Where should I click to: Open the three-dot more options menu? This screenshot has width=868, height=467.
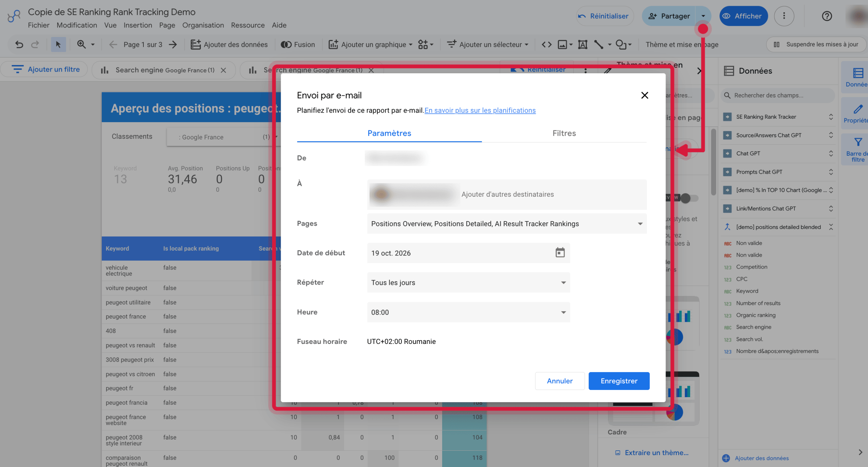click(x=784, y=16)
